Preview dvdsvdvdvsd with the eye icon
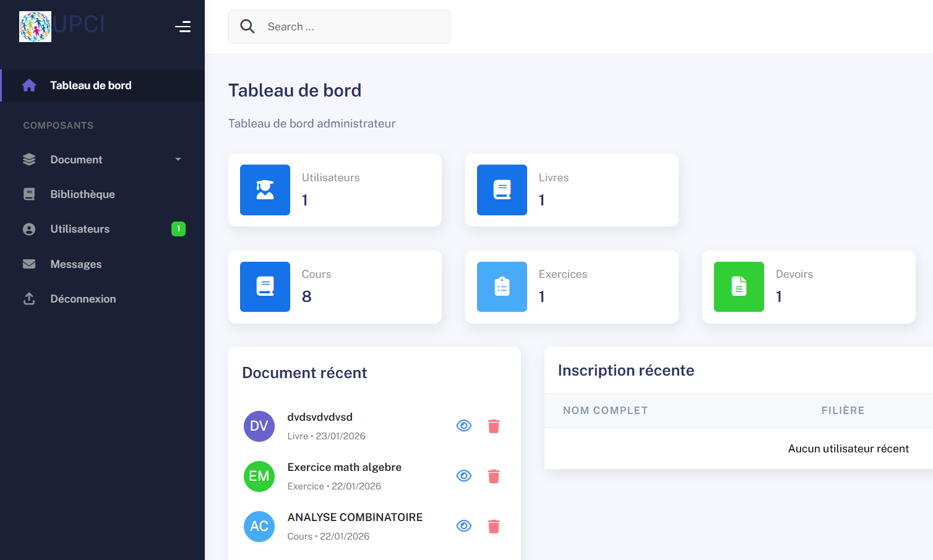 pyautogui.click(x=464, y=425)
